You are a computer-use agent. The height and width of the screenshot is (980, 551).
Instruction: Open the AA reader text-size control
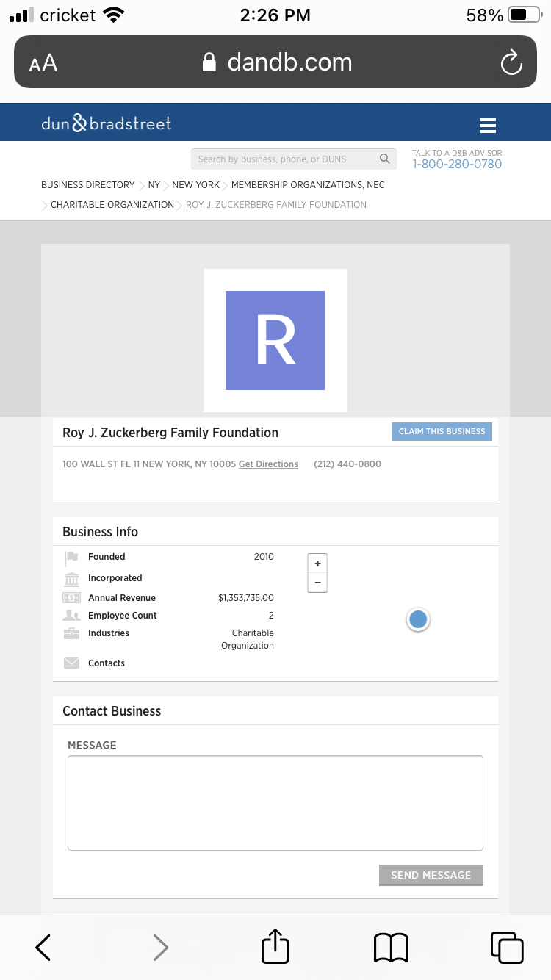pyautogui.click(x=43, y=63)
